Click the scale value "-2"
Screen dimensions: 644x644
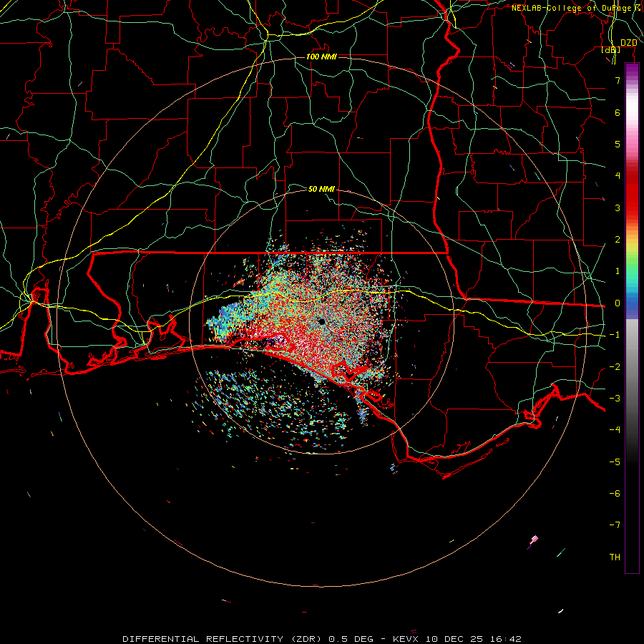[x=615, y=367]
